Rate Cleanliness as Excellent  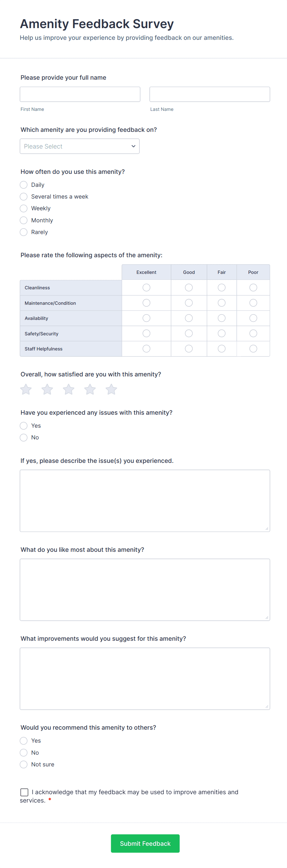(146, 287)
